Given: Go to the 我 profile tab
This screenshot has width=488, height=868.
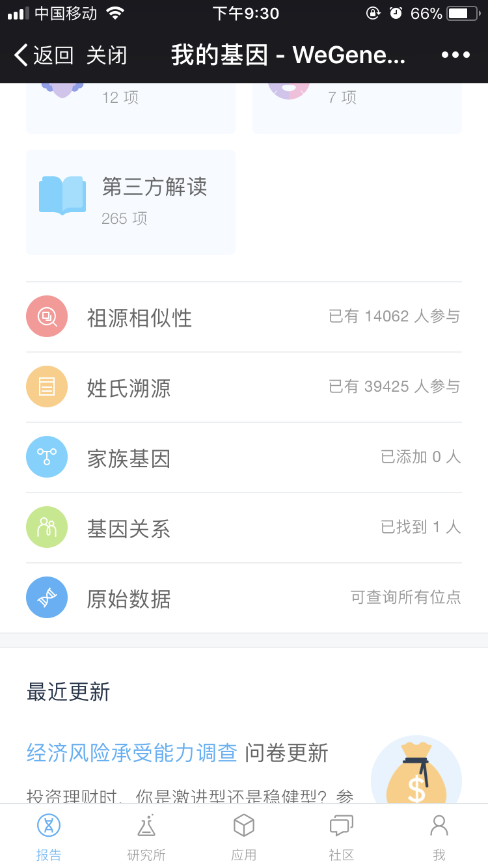Looking at the screenshot, I should [439, 836].
